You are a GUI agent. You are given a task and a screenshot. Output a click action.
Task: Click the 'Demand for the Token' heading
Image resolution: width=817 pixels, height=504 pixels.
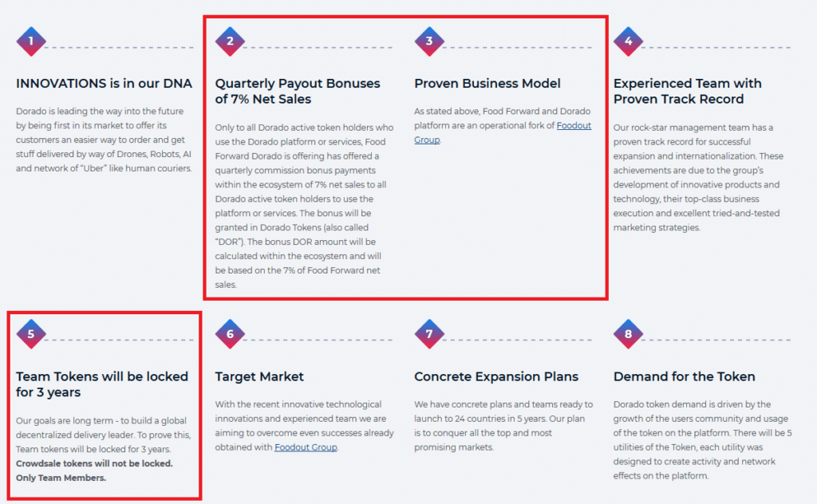click(684, 376)
